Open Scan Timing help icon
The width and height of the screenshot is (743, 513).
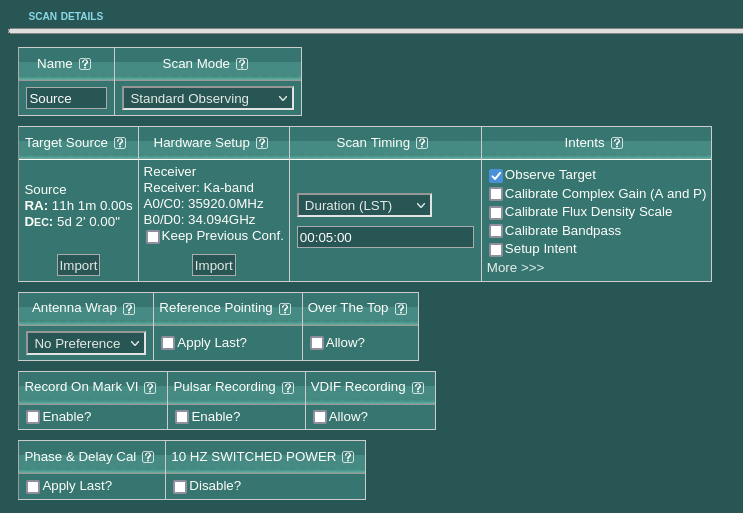(x=422, y=143)
